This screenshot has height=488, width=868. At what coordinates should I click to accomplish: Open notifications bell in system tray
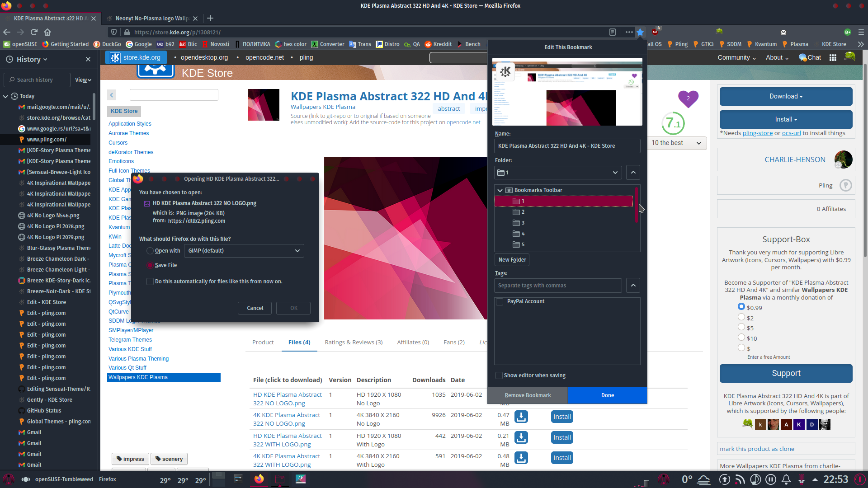[x=786, y=479]
